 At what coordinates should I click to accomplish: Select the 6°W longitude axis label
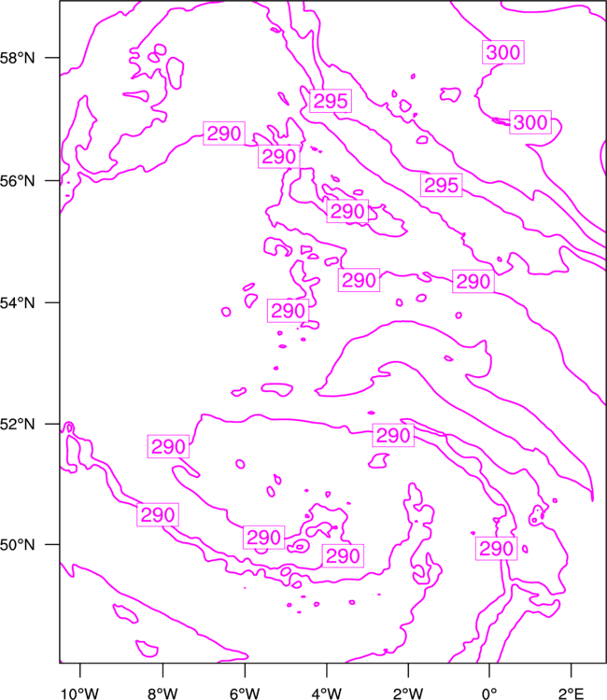245,693
